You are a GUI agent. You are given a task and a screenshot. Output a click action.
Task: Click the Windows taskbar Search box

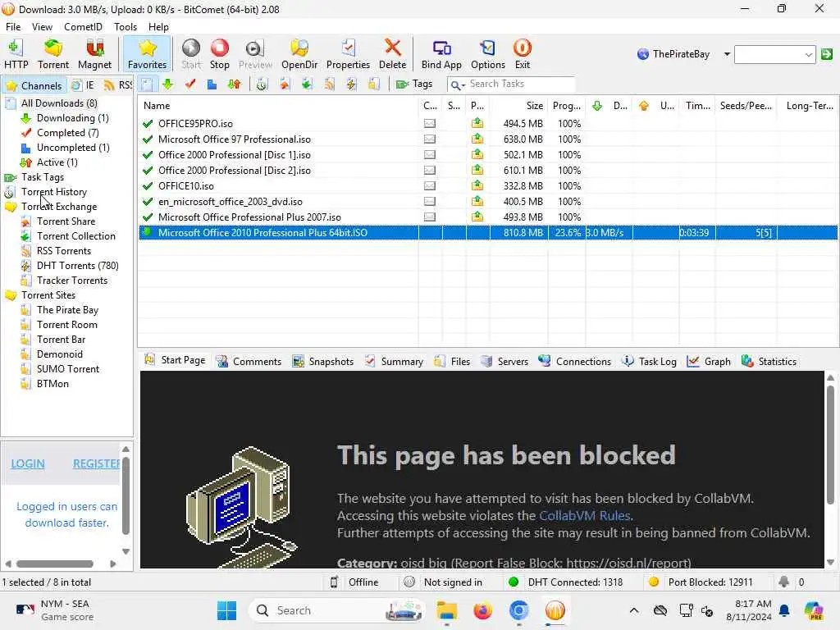[336, 610]
